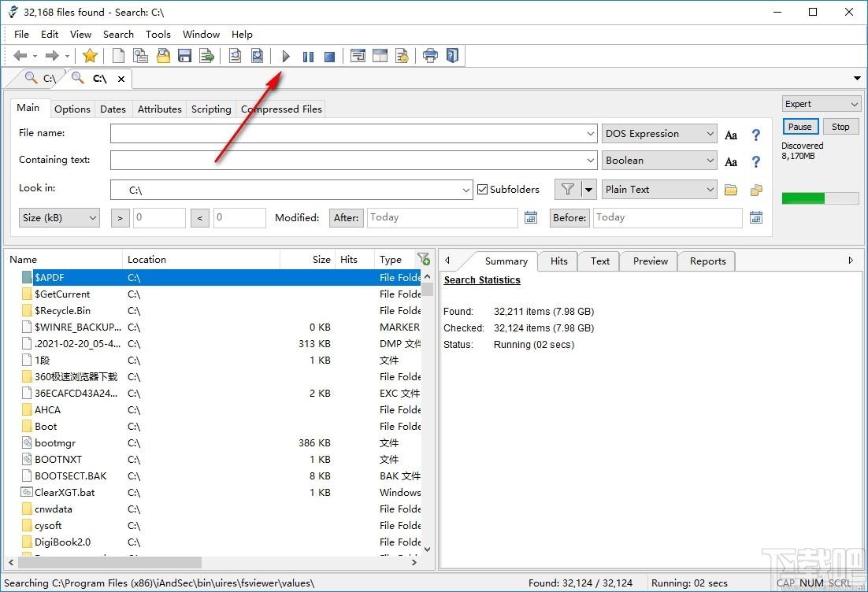868x592 pixels.
Task: Toggle word wrap view toolbar icon
Action: pyautogui.click(x=358, y=56)
